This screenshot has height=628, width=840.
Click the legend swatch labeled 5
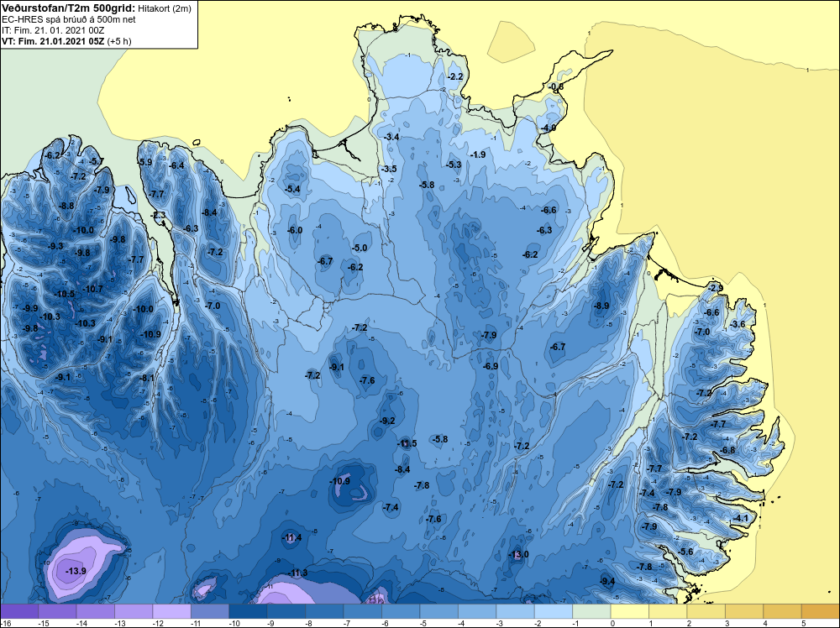coord(821,611)
